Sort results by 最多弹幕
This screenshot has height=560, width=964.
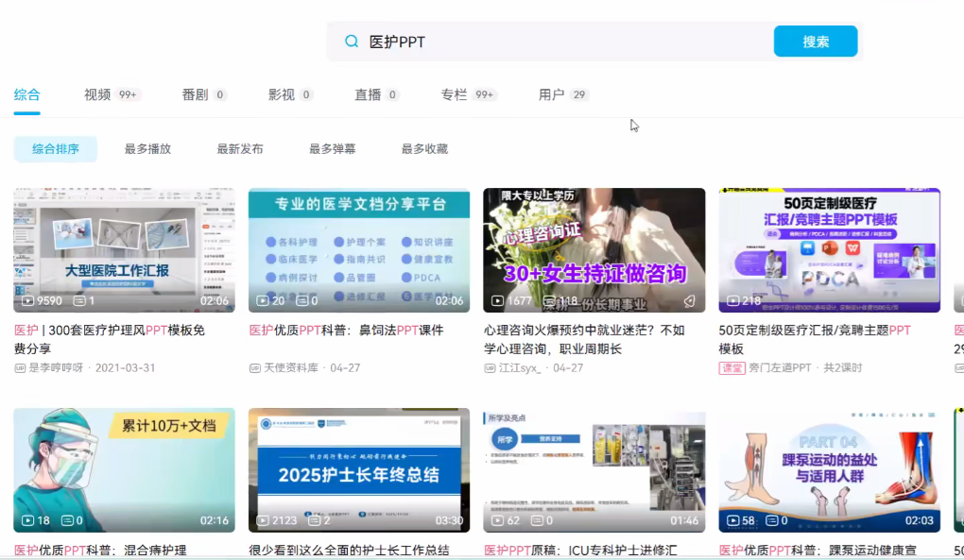(x=332, y=148)
